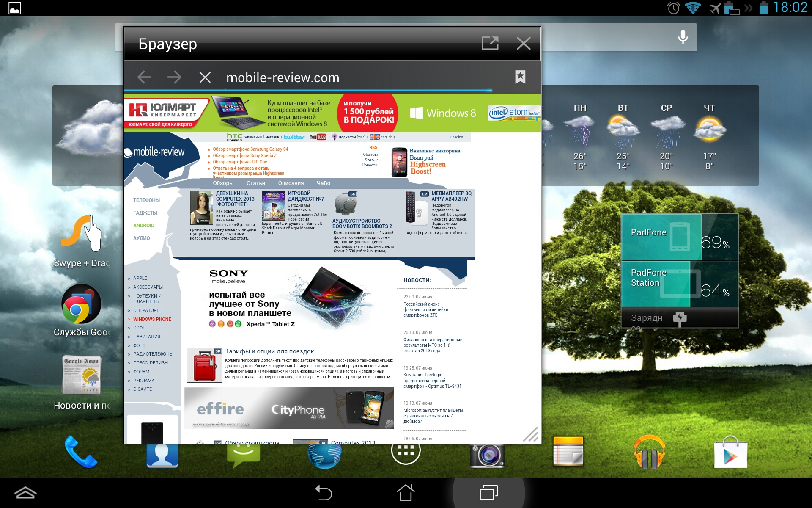The height and width of the screenshot is (508, 812).
Task: Open the Contacts app in dock
Action: tap(162, 456)
